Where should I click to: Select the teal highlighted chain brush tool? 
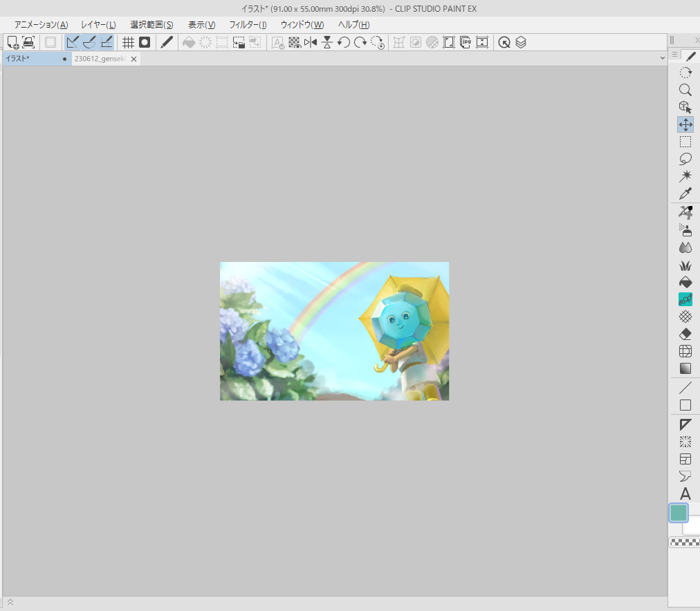(x=685, y=299)
